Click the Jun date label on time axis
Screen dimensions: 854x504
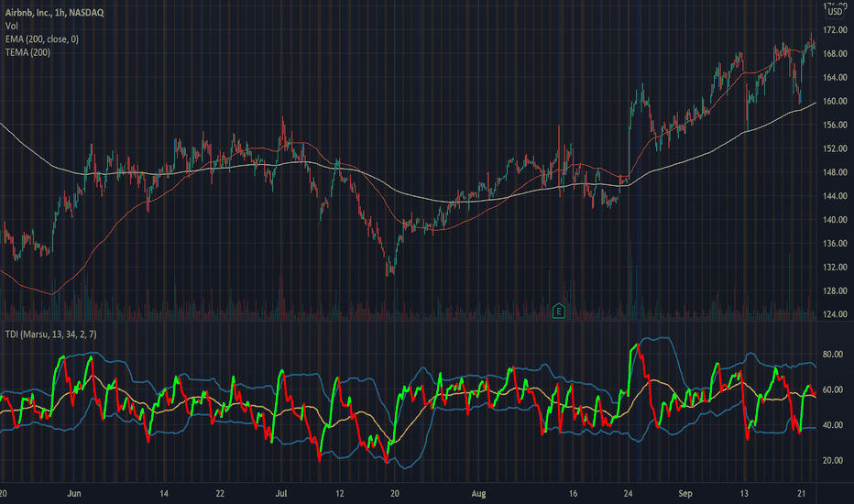click(x=74, y=493)
